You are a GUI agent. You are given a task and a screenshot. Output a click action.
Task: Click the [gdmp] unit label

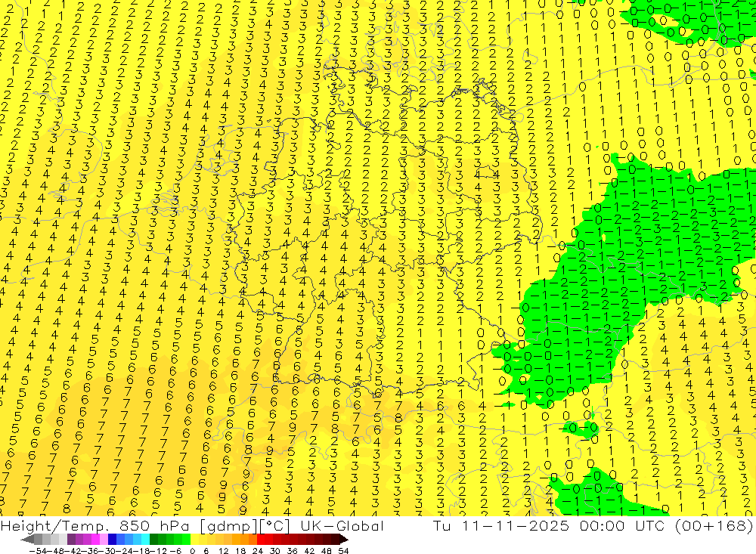pyautogui.click(x=227, y=526)
